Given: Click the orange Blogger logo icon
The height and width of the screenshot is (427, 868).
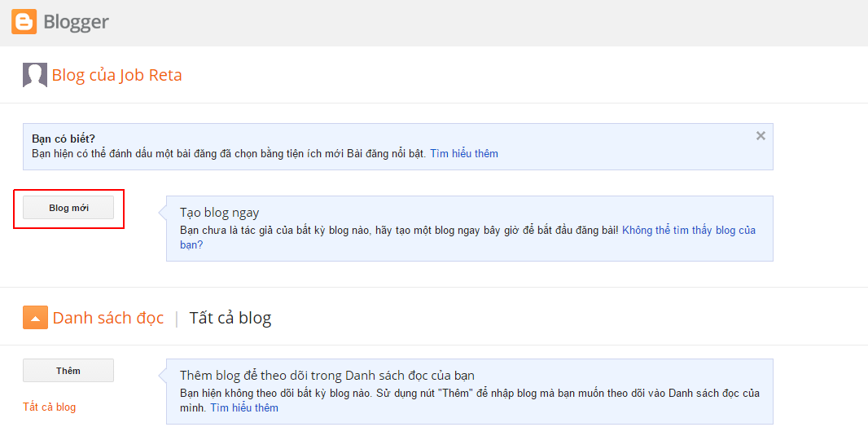Looking at the screenshot, I should pyautogui.click(x=24, y=22).
